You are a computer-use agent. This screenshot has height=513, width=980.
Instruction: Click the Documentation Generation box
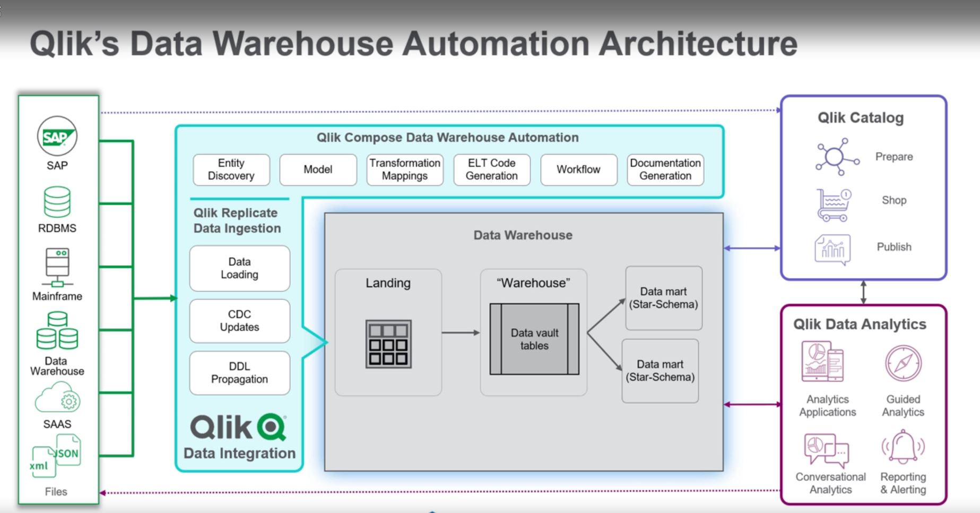tap(665, 169)
